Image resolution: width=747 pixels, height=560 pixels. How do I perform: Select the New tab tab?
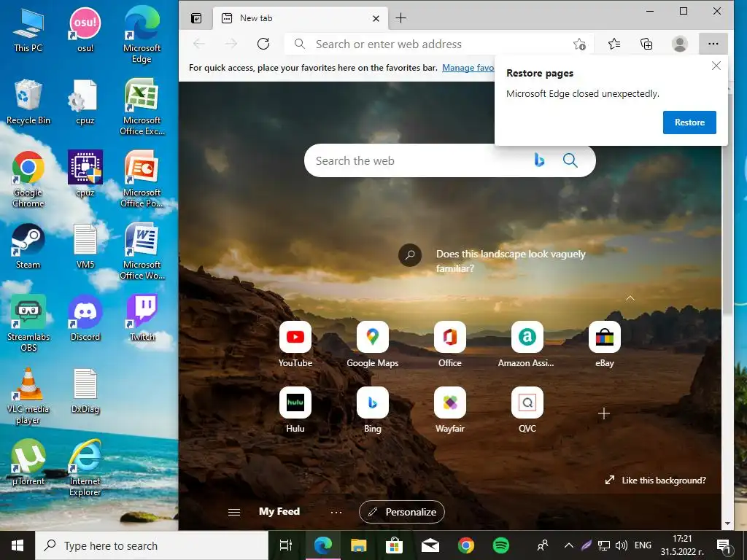[x=300, y=18]
